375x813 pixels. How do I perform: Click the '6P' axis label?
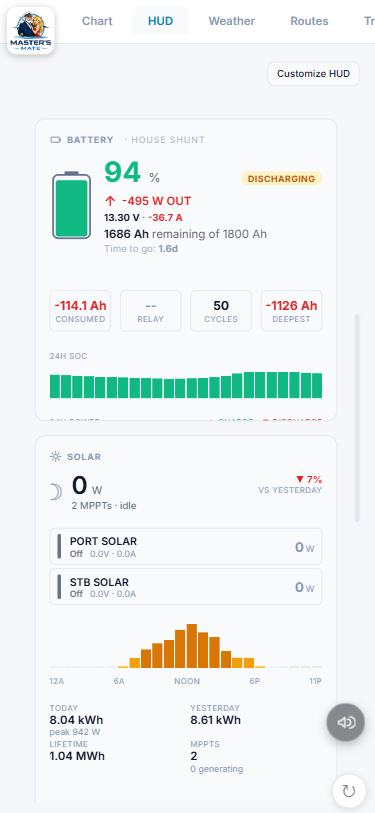click(255, 681)
